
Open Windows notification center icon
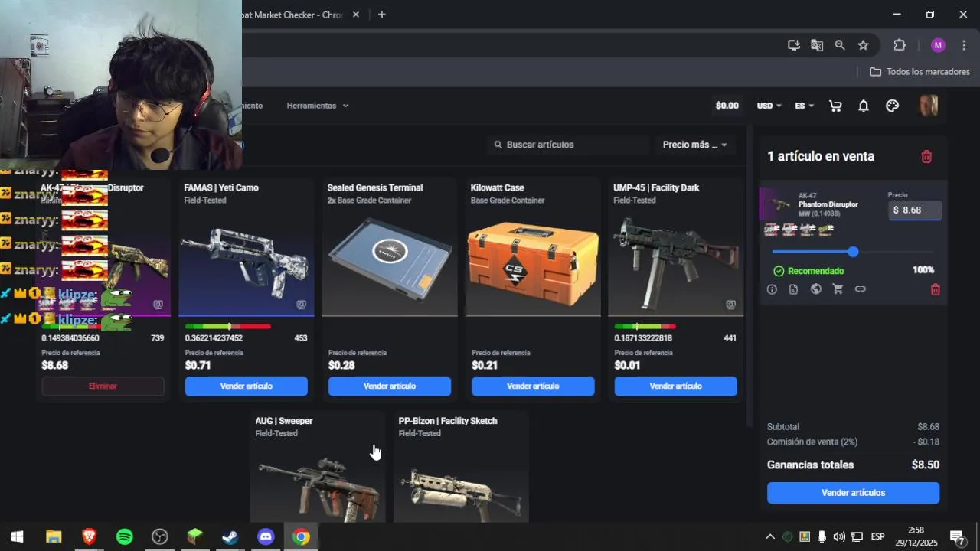tap(956, 536)
